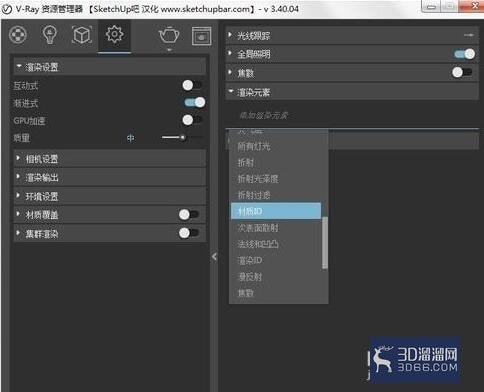Expand the 渲染输出 section
The image size is (484, 392).
click(x=109, y=177)
